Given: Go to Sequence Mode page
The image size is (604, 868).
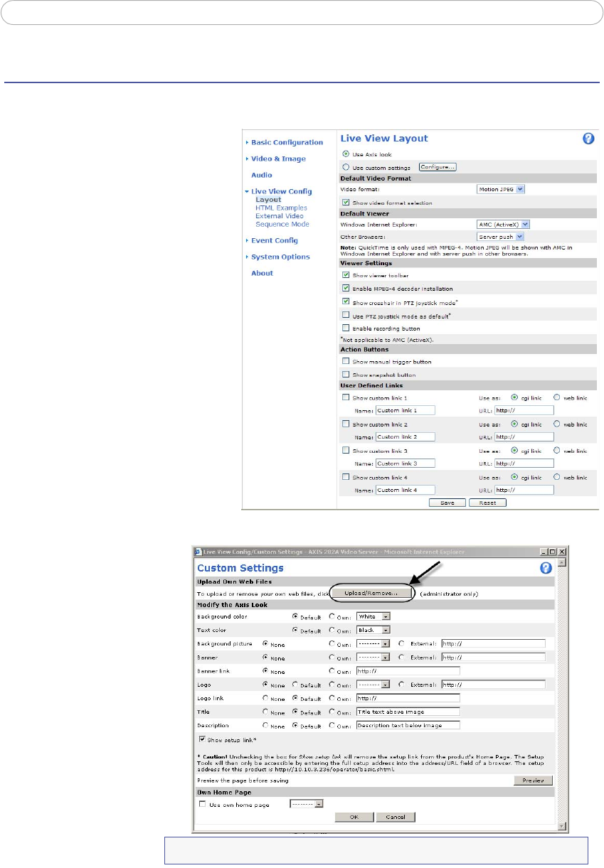Looking at the screenshot, I should 282,224.
